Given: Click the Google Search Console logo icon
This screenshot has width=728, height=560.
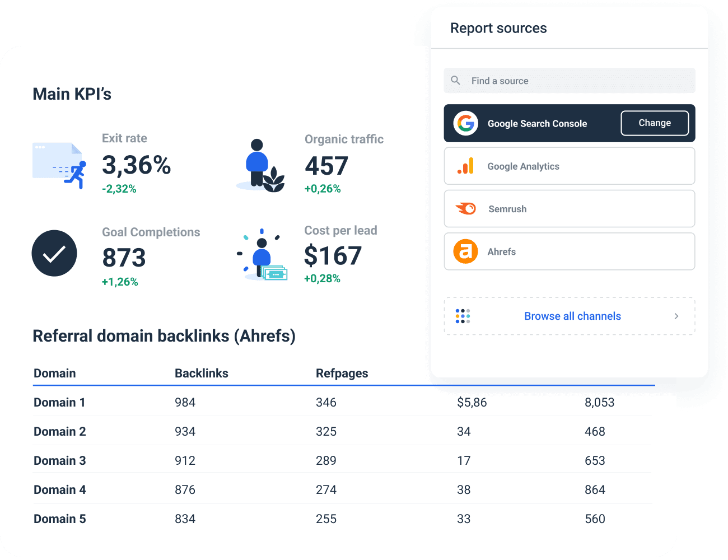Looking at the screenshot, I should tap(465, 123).
